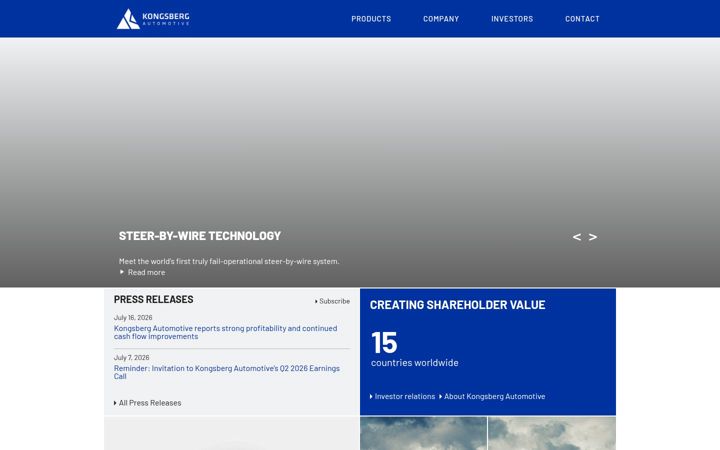Click the Steer-By-Wire Technology heading

(200, 236)
